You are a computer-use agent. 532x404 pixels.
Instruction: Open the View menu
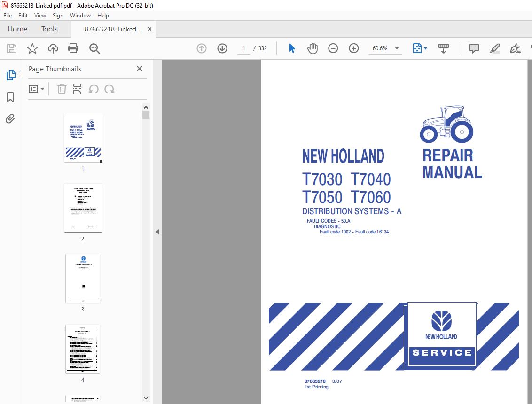click(x=40, y=16)
